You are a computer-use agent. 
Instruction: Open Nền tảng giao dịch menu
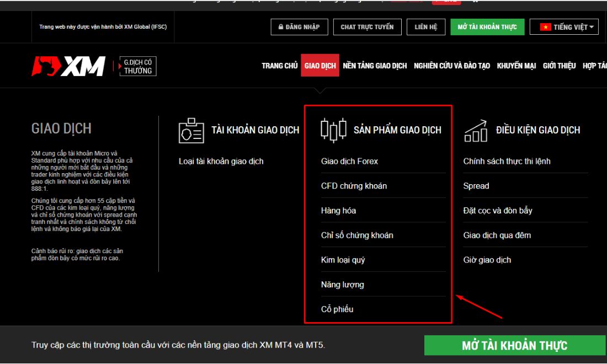(x=375, y=66)
